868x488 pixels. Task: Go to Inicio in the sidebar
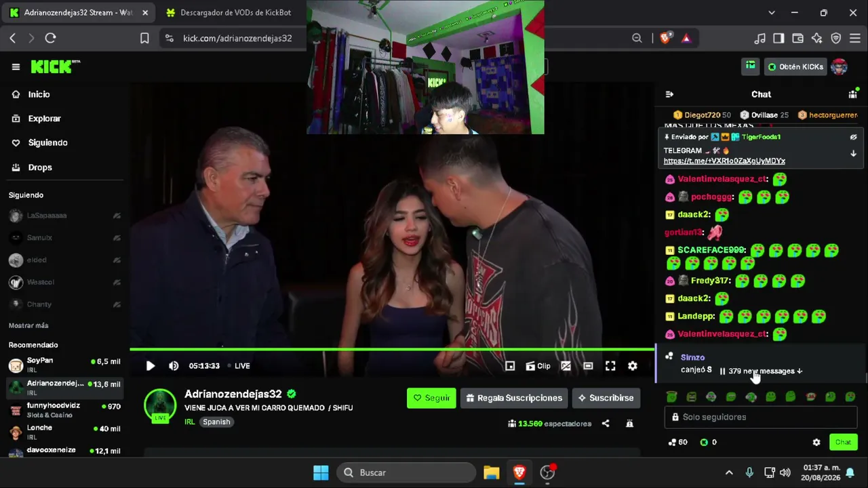click(39, 94)
